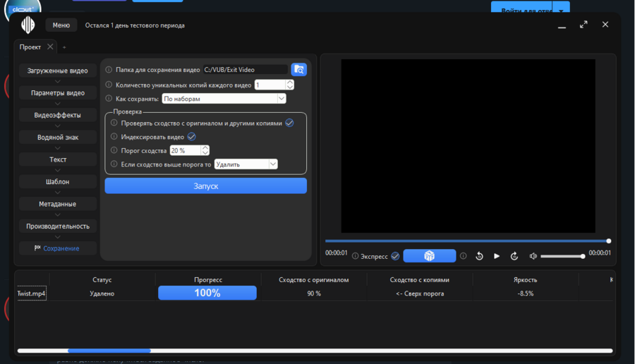Click the -8.5% brightness cell
635x364 pixels.
point(525,293)
